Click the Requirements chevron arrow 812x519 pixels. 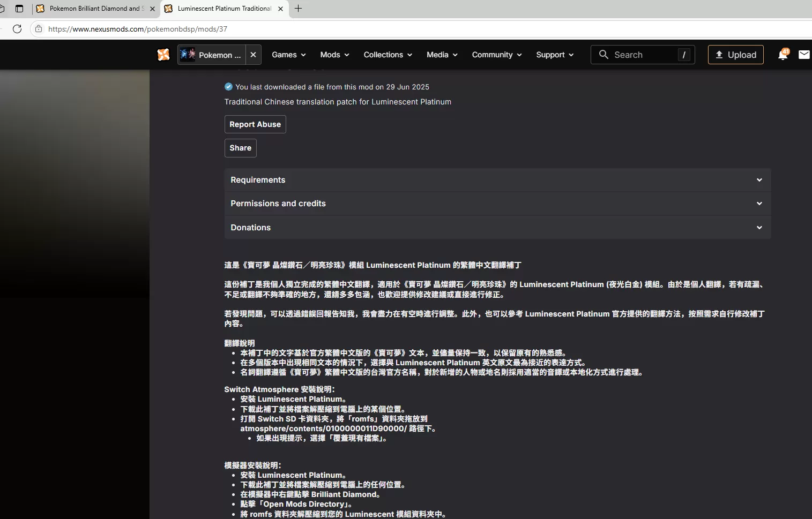(759, 180)
